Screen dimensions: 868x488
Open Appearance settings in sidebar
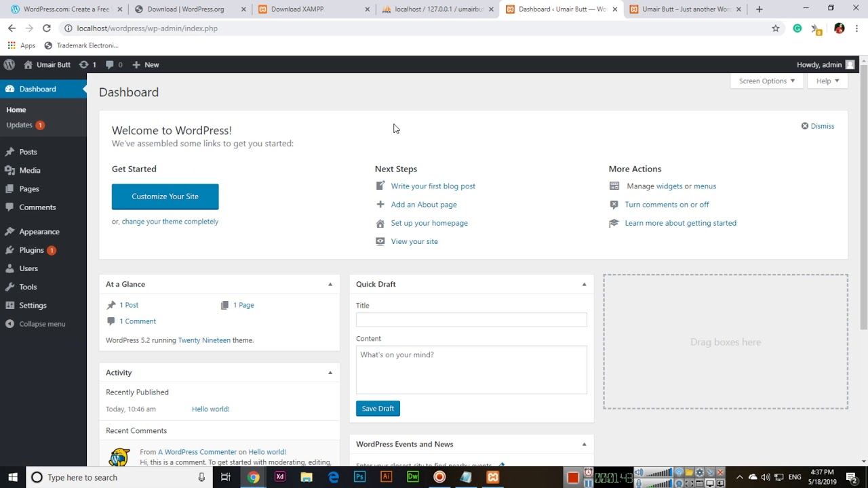click(x=39, y=232)
